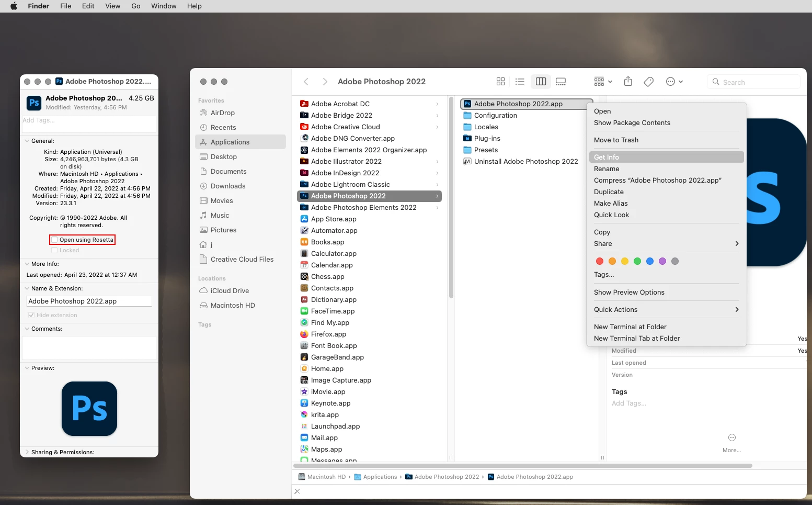
Task: Collapse the Name & Extension section
Action: pyautogui.click(x=27, y=288)
